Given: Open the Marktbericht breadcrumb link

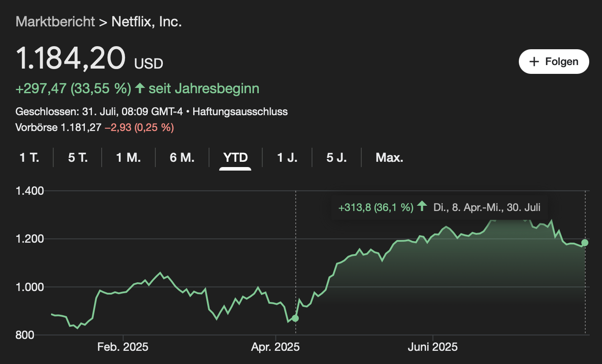Looking at the screenshot, I should (55, 22).
